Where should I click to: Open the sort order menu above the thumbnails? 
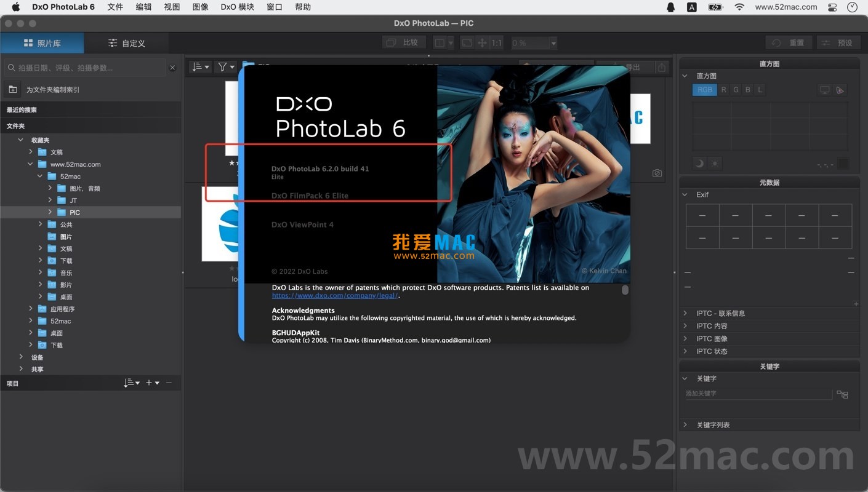click(x=200, y=67)
